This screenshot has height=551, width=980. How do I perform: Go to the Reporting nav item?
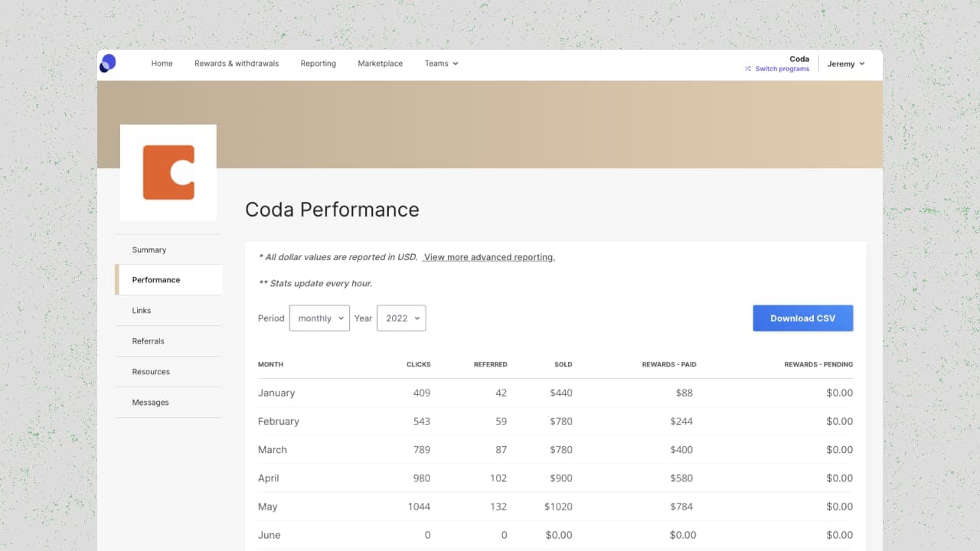tap(318, 64)
